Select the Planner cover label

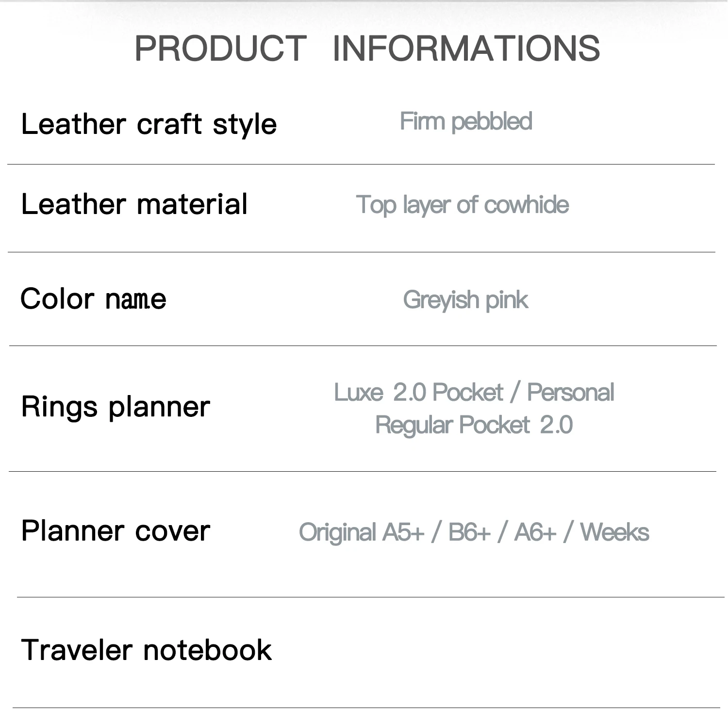[116, 531]
